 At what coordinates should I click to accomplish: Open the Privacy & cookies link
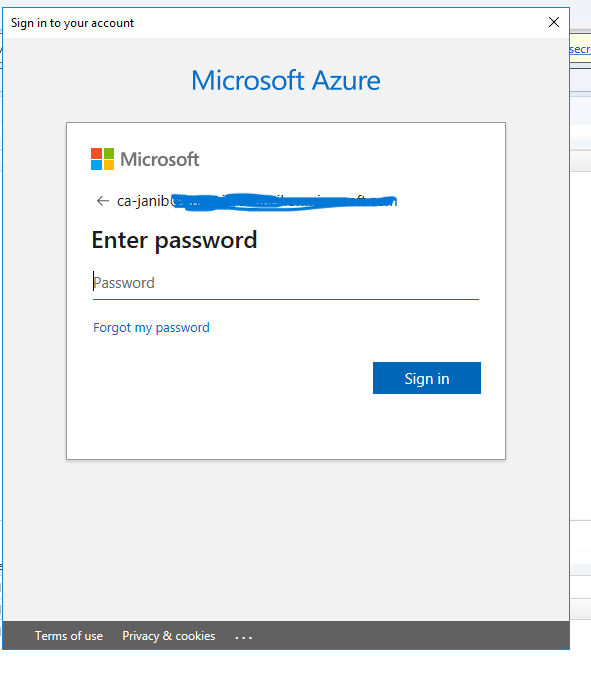(x=169, y=636)
